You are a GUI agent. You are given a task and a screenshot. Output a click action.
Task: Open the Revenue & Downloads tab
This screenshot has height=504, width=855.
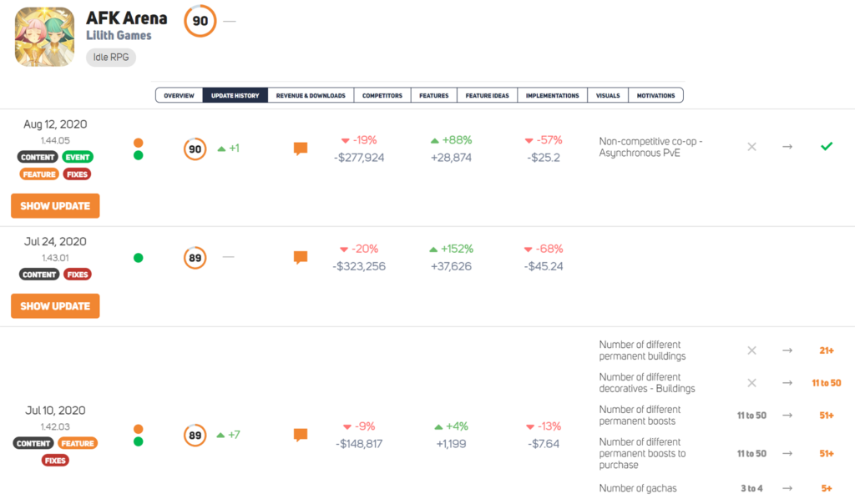pos(311,96)
